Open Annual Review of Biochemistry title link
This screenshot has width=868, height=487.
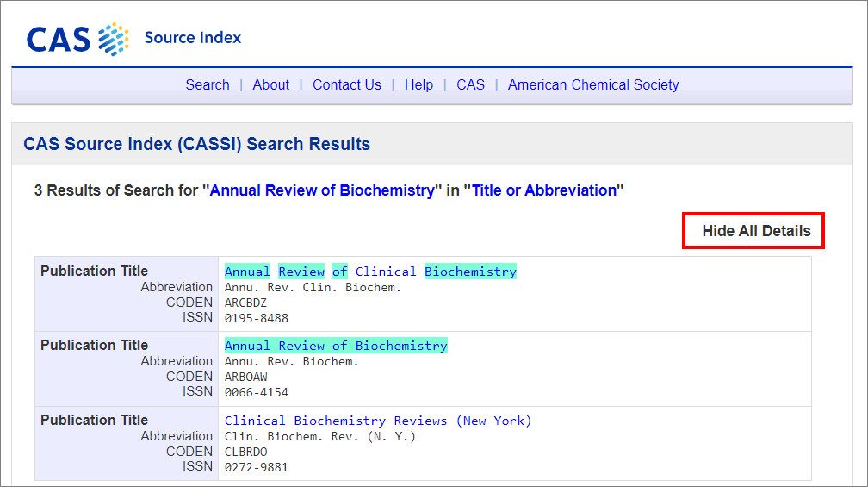336,346
